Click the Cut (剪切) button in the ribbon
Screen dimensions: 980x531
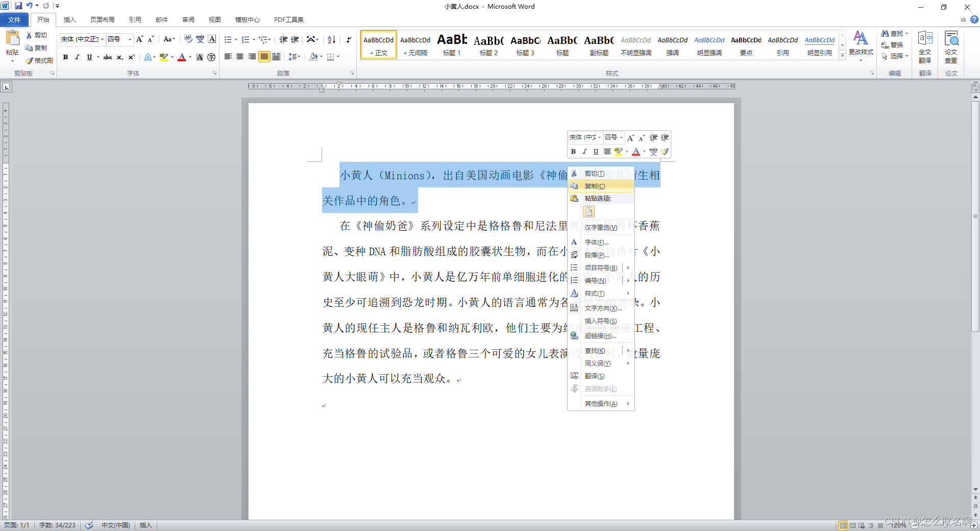click(x=36, y=35)
